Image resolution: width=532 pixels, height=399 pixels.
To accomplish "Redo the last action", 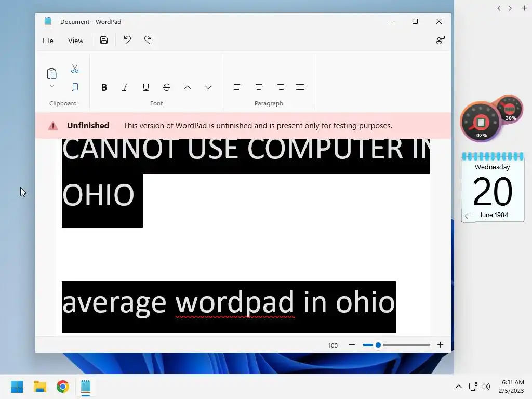I will click(148, 40).
